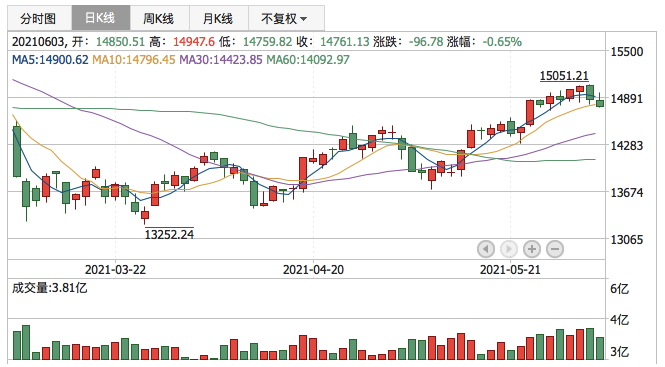Click the final green volume bar

point(600,349)
